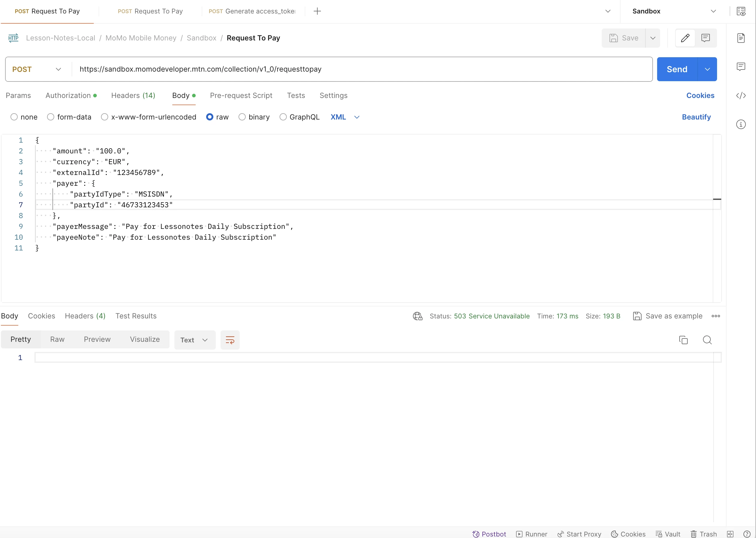
Task: Open the Text response format dropdown
Action: click(x=194, y=340)
